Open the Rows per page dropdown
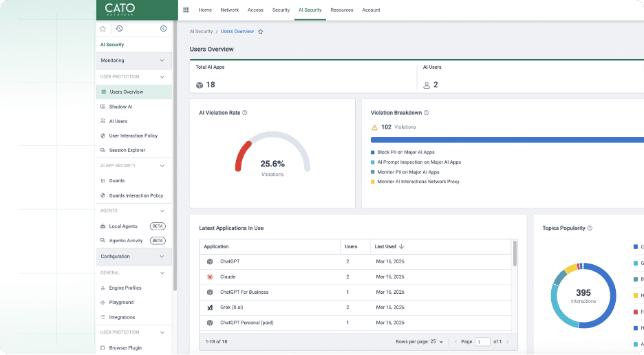Viewport: 644px width, 355px height. point(441,342)
